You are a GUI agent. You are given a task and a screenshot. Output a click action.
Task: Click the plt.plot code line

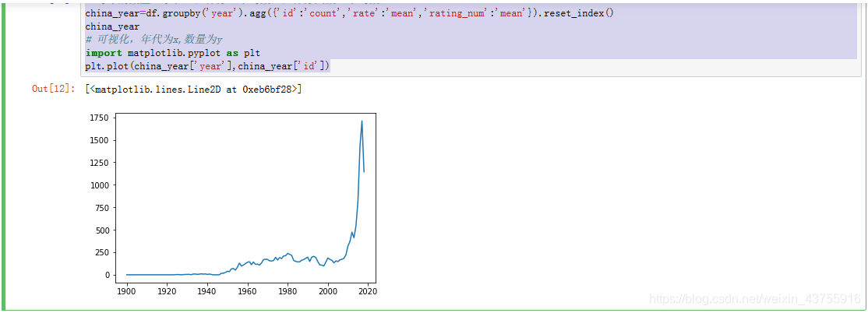(207, 66)
